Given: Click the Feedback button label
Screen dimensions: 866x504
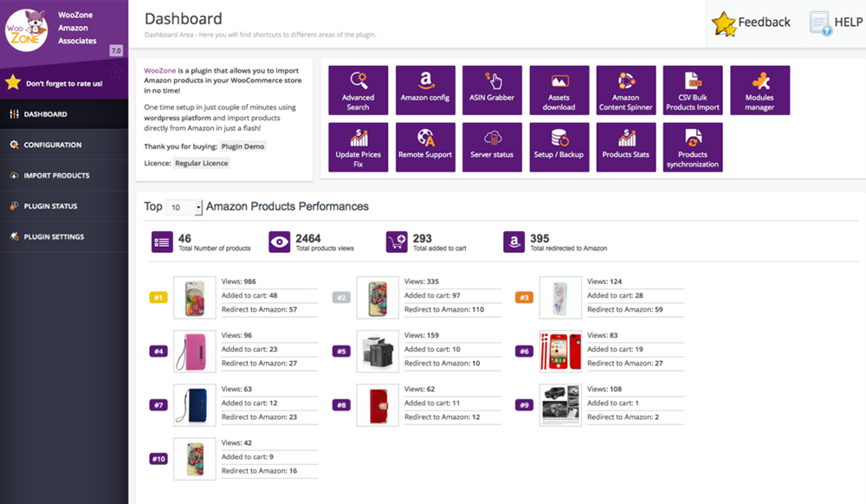Looking at the screenshot, I should (x=764, y=22).
